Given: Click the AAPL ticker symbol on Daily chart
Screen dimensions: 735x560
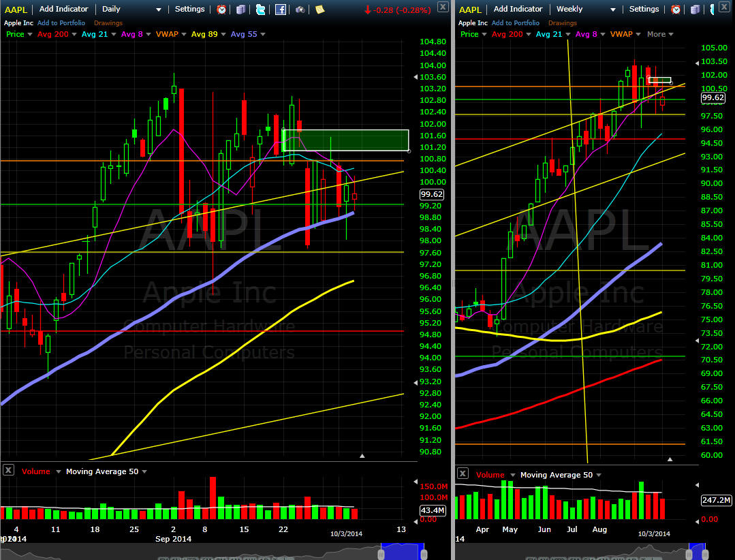Looking at the screenshot, I should pyautogui.click(x=16, y=10).
